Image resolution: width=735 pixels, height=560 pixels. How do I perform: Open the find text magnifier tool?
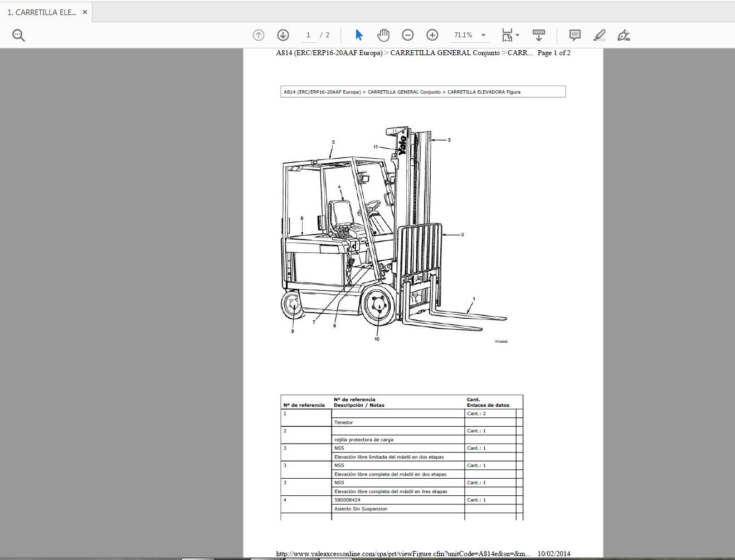point(18,35)
